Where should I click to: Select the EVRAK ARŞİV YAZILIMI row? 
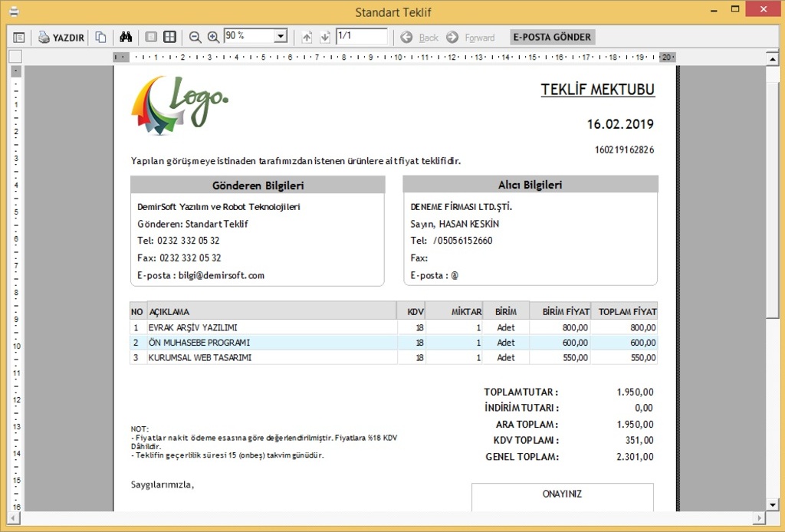coord(393,327)
